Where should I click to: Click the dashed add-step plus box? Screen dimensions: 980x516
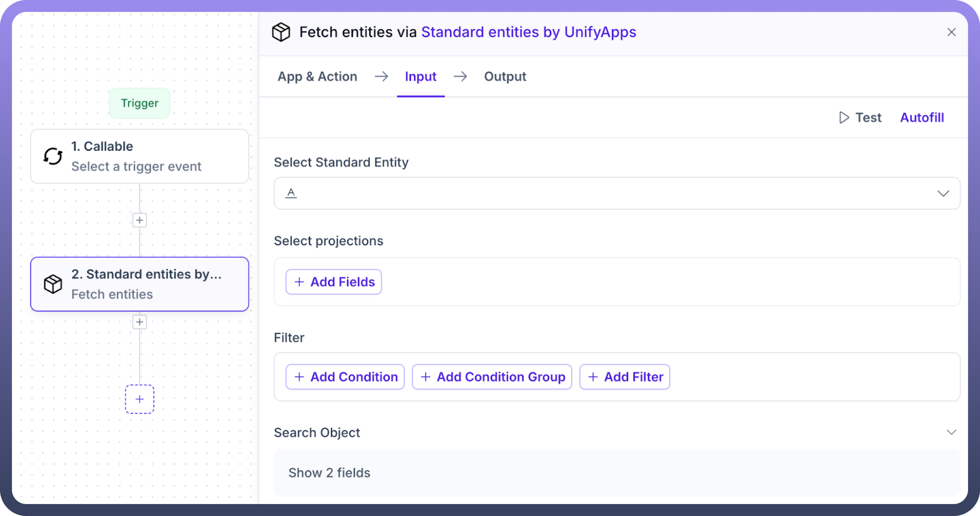140,399
